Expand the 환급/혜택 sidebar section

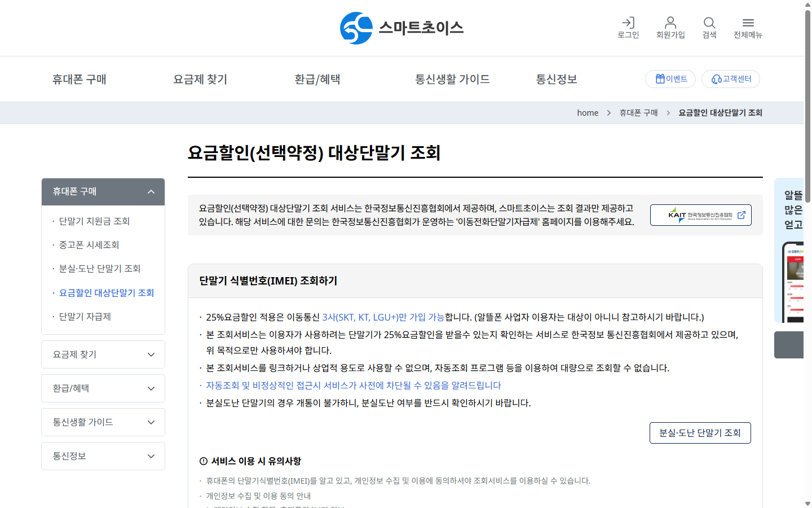[103, 388]
